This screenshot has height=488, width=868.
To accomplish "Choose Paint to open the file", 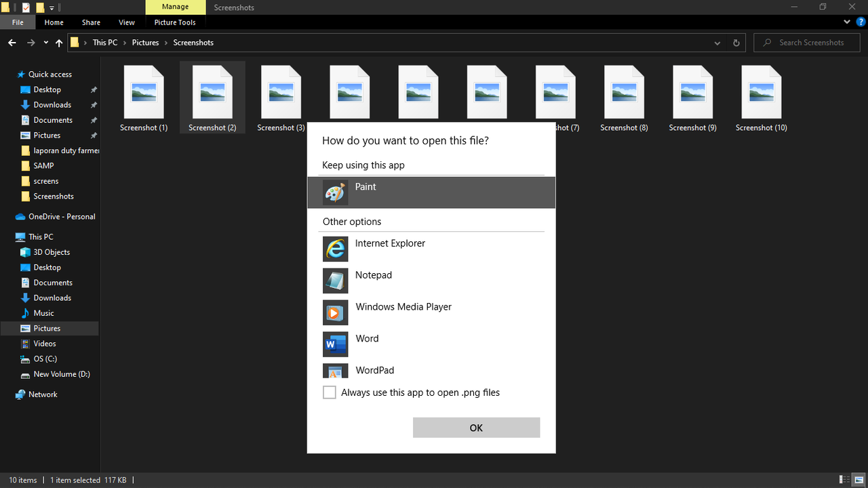I will 431,192.
